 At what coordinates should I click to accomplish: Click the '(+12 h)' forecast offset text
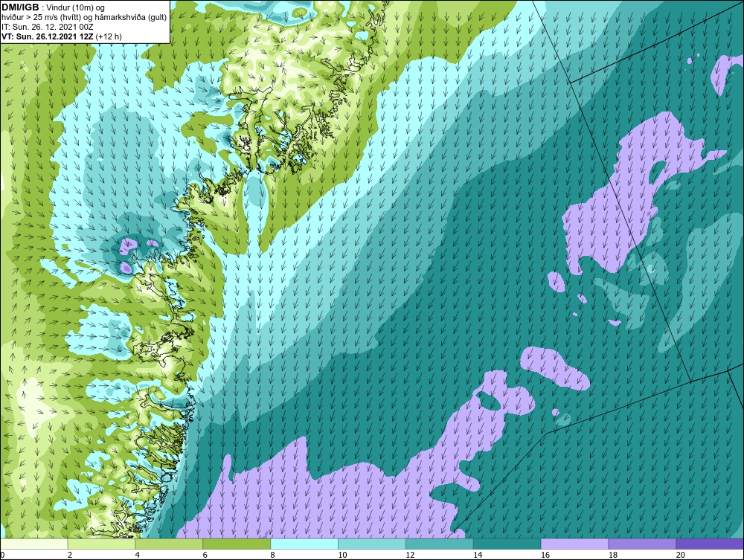109,36
